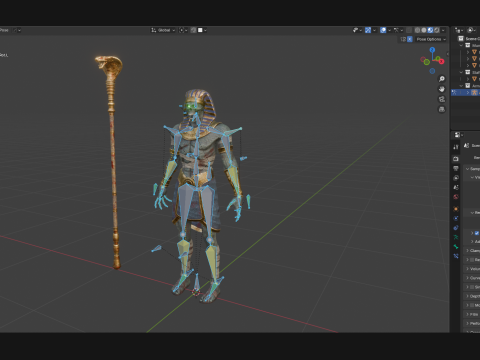Toggle the blue X-axis mirror button

410,39
